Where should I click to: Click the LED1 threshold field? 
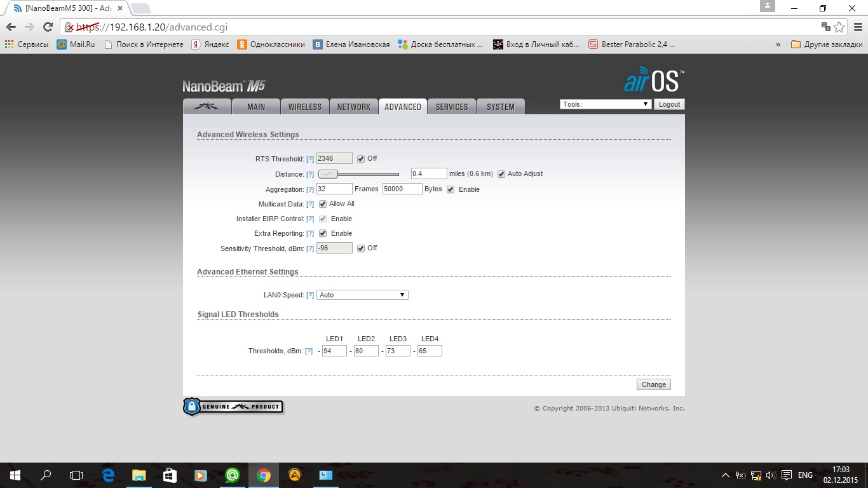click(334, 351)
